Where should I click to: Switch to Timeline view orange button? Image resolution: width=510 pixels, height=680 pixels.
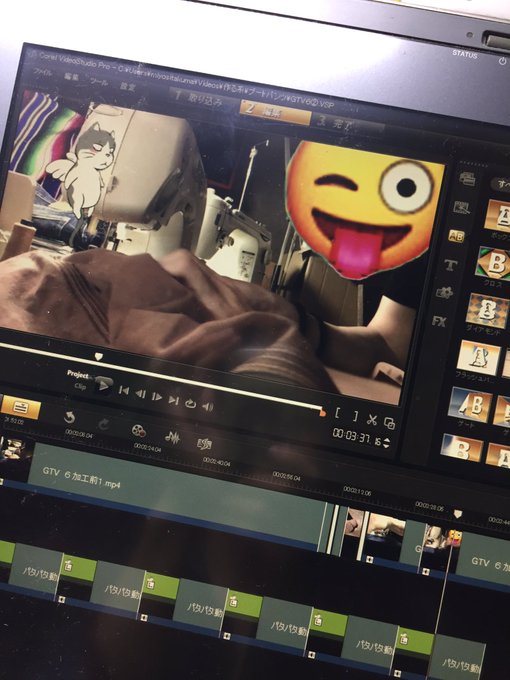pos(21,407)
